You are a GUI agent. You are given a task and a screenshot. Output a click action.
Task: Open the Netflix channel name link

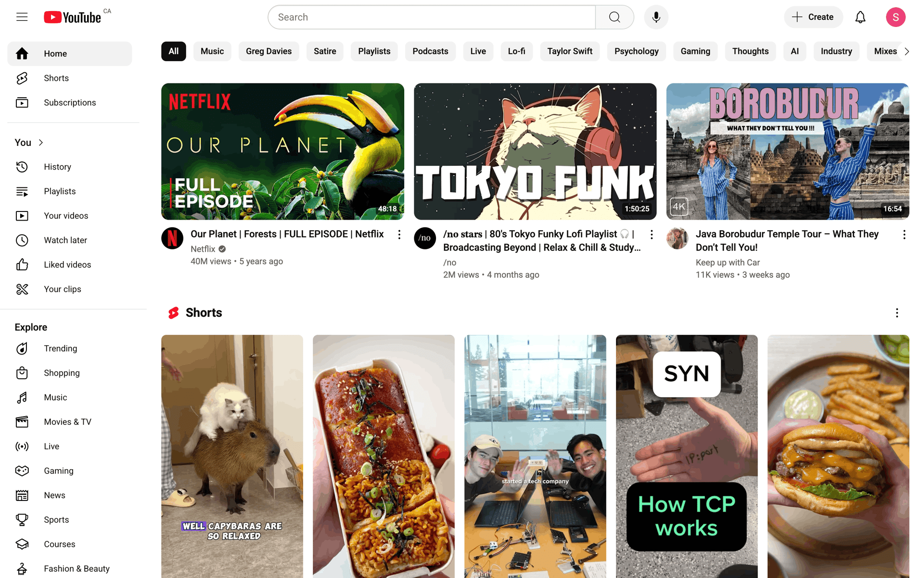pos(203,249)
